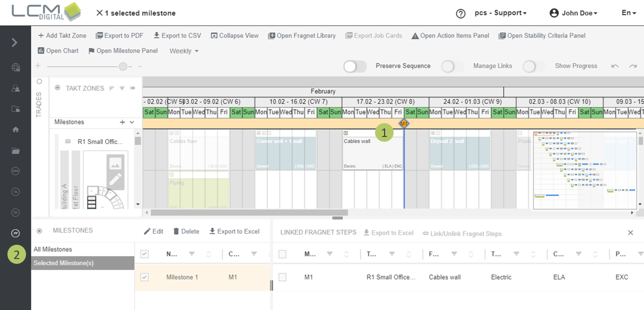Image resolution: width=644 pixels, height=310 pixels.
Task: Select All Milestones in list
Action: 53,249
